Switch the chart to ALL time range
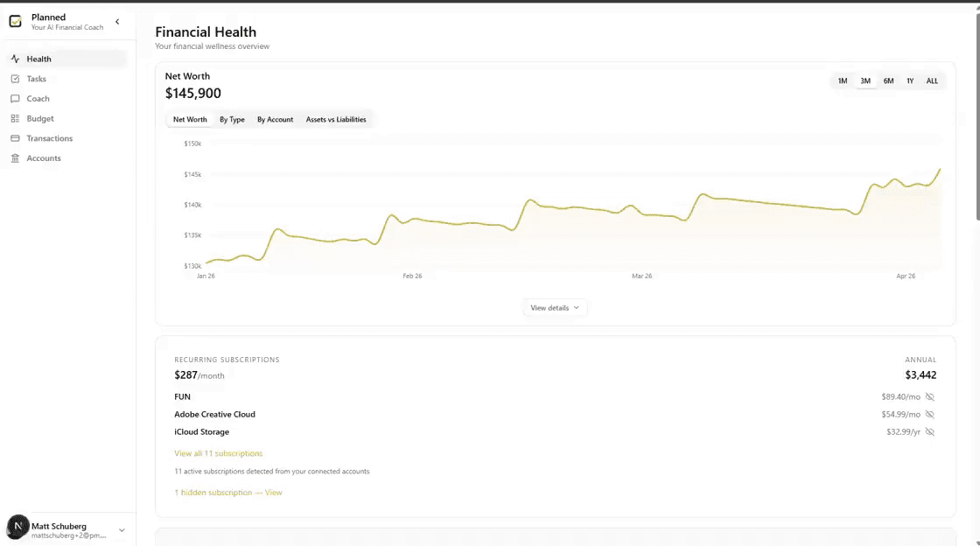Image resolution: width=980 pixels, height=546 pixels. point(932,80)
